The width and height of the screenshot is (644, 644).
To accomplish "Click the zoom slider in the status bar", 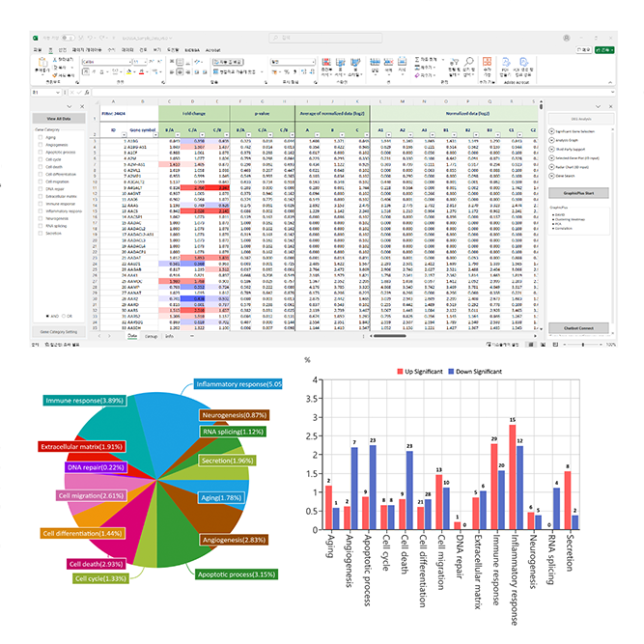I will [x=583, y=345].
